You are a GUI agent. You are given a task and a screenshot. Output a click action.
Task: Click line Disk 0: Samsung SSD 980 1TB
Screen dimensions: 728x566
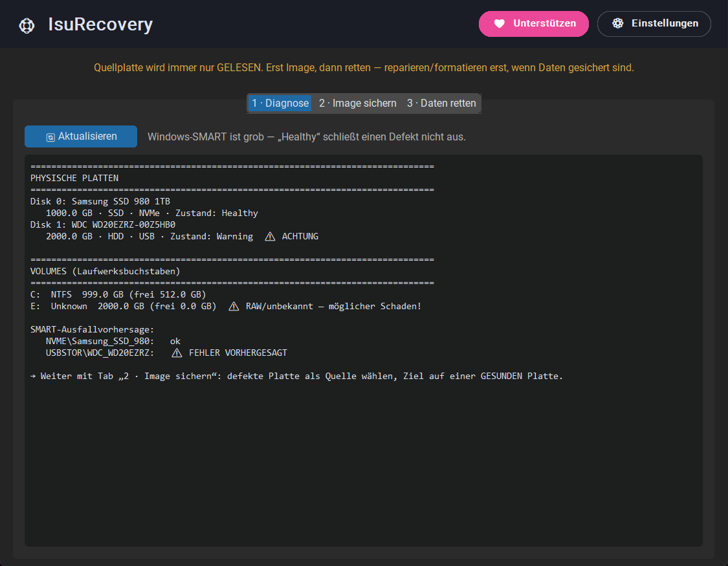pos(100,201)
